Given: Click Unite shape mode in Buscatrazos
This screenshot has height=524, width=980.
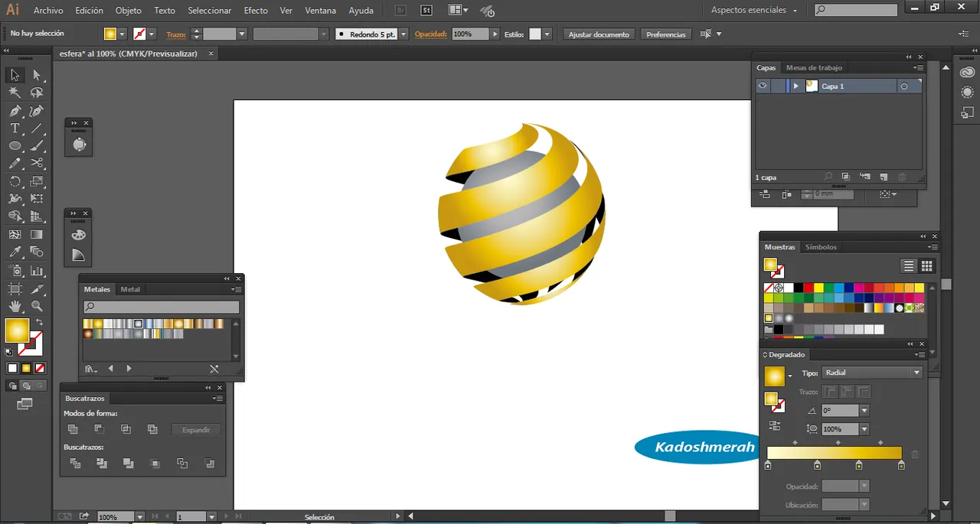Looking at the screenshot, I should 73,429.
